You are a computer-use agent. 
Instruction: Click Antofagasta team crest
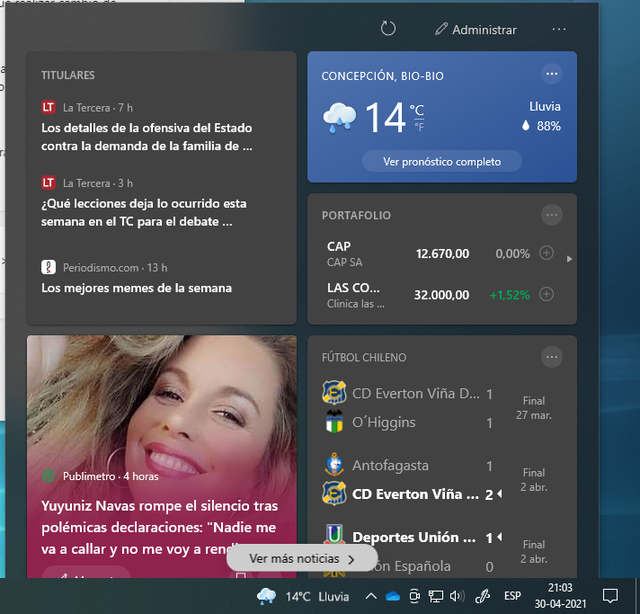(334, 465)
